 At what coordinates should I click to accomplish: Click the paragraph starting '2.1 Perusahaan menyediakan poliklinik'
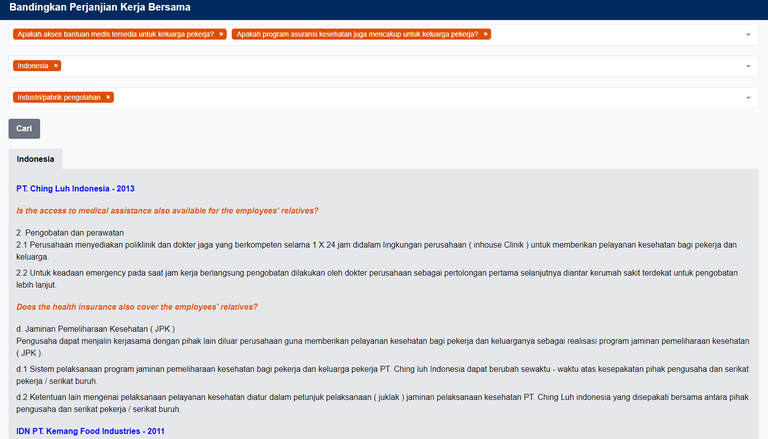click(376, 251)
